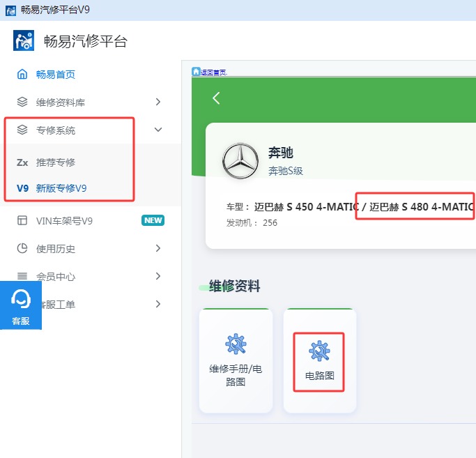
Task: Click the headset icon in 客服 button
Action: (21, 299)
